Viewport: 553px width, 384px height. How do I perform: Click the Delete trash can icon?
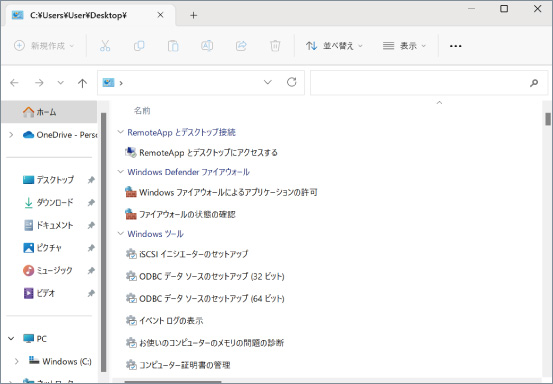(x=275, y=46)
